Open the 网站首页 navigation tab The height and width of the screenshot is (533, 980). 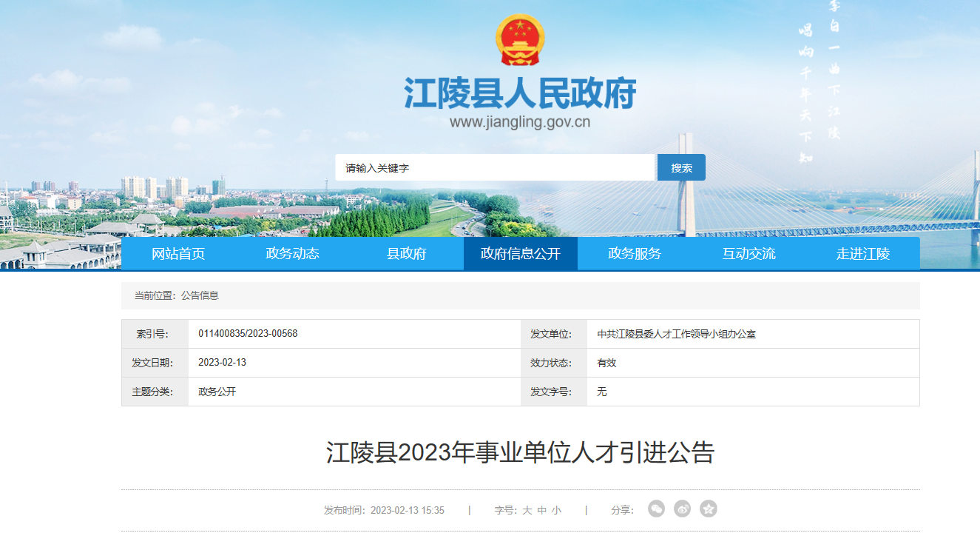[178, 254]
